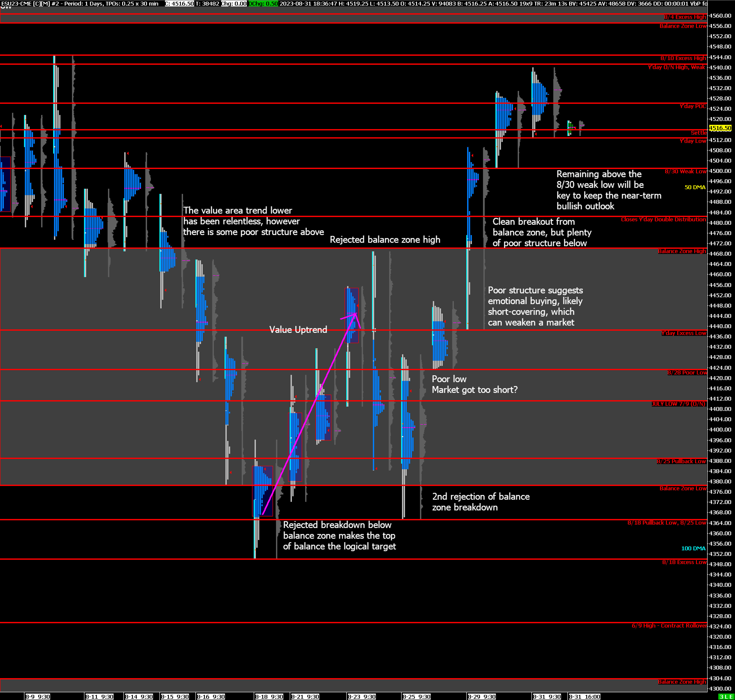Viewport: 735px width, 700px height.
Task: Click the Chg 0.00 header box
Action: (x=234, y=3)
